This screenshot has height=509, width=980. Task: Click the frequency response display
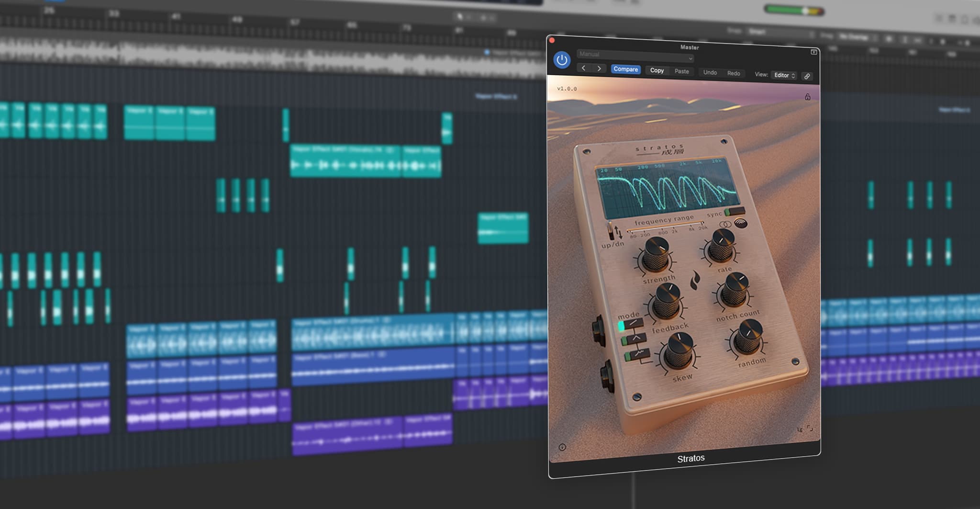[x=668, y=190]
